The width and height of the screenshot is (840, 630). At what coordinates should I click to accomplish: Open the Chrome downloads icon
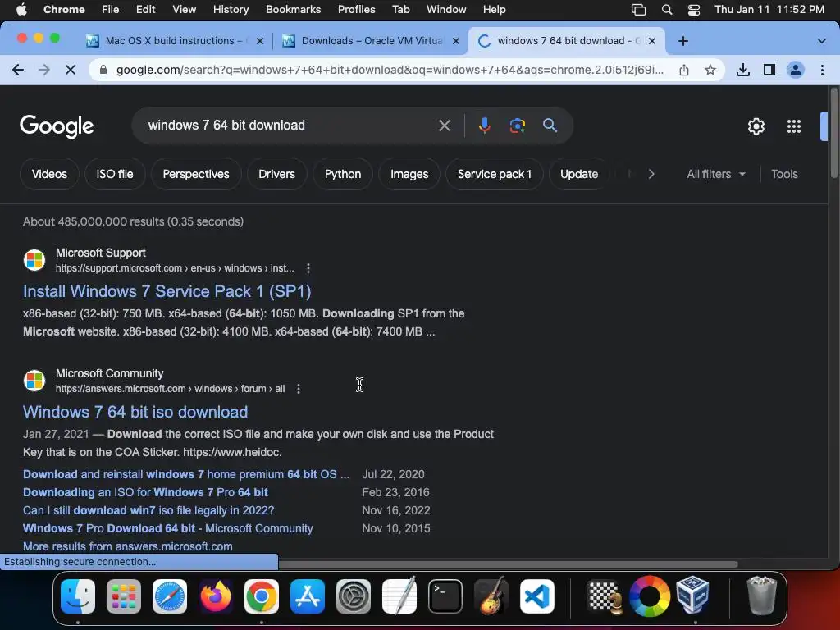(x=743, y=70)
